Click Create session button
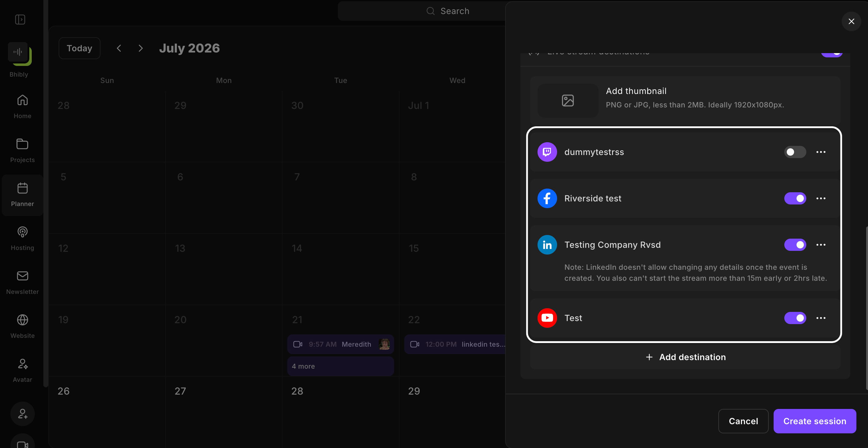This screenshot has height=448, width=868. click(815, 421)
